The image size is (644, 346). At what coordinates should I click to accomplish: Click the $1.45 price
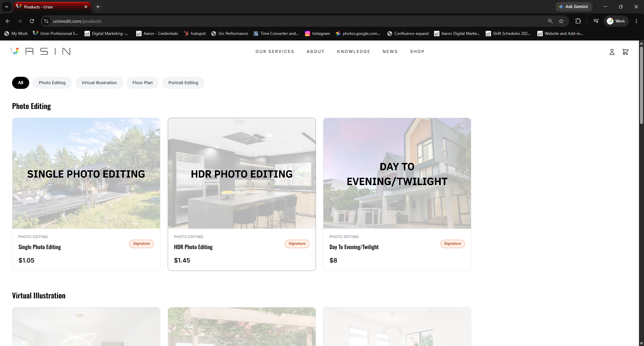click(182, 261)
